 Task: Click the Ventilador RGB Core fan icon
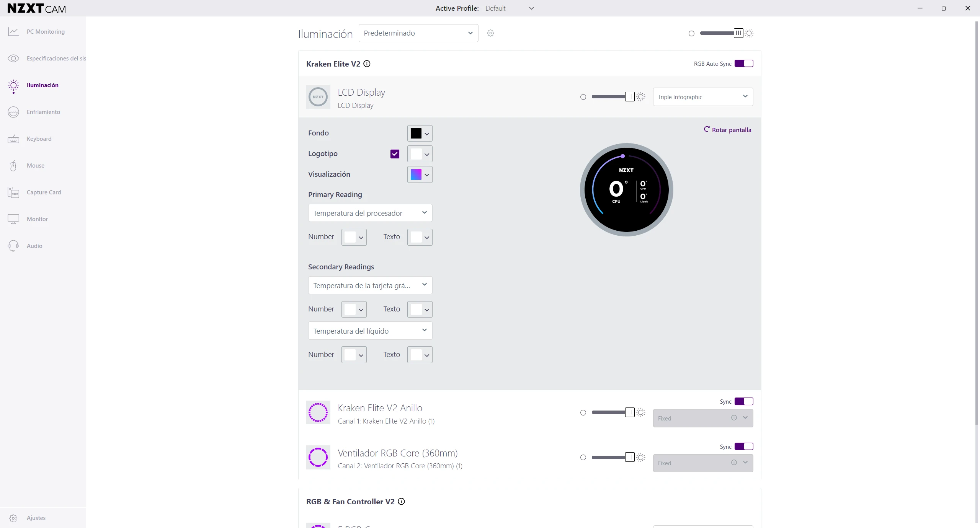coord(318,457)
